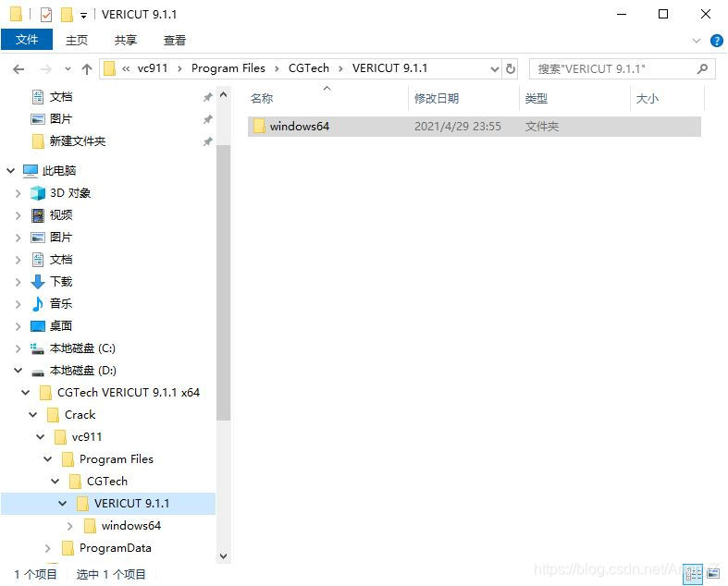Click the 桌面 desktop icon
Viewport: 728px width, 586px height.
38,326
